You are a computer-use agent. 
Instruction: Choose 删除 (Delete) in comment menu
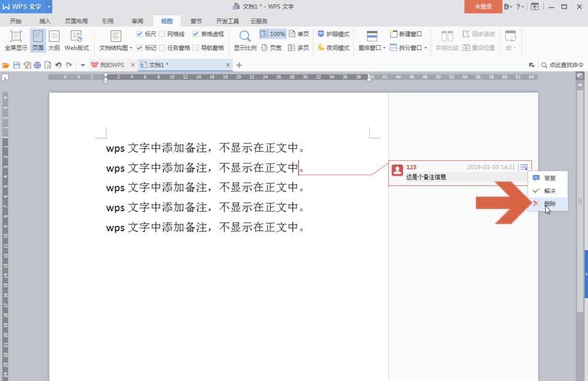(547, 203)
